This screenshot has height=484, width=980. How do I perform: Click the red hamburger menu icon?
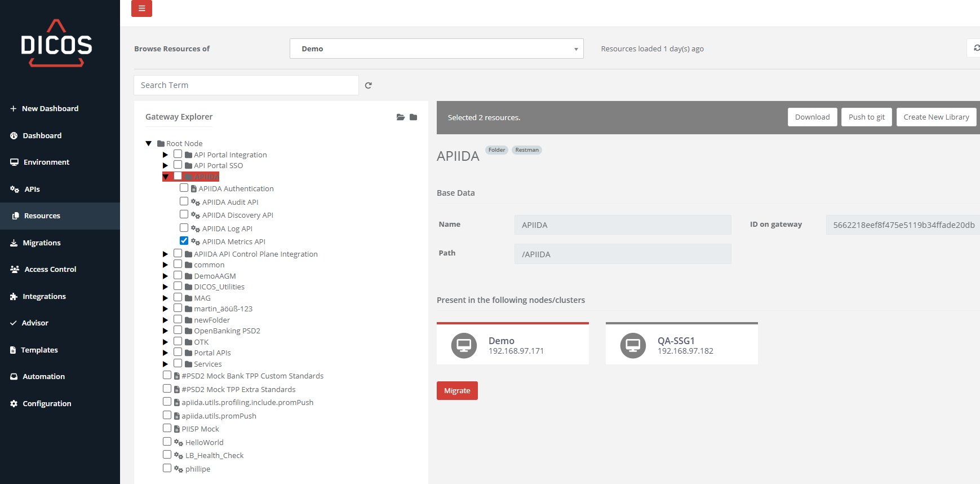pos(141,8)
